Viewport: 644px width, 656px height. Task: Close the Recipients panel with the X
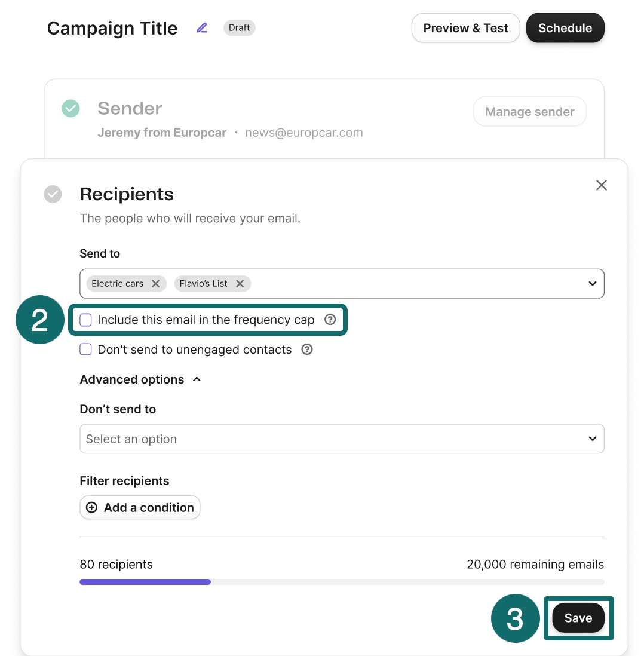coord(602,185)
